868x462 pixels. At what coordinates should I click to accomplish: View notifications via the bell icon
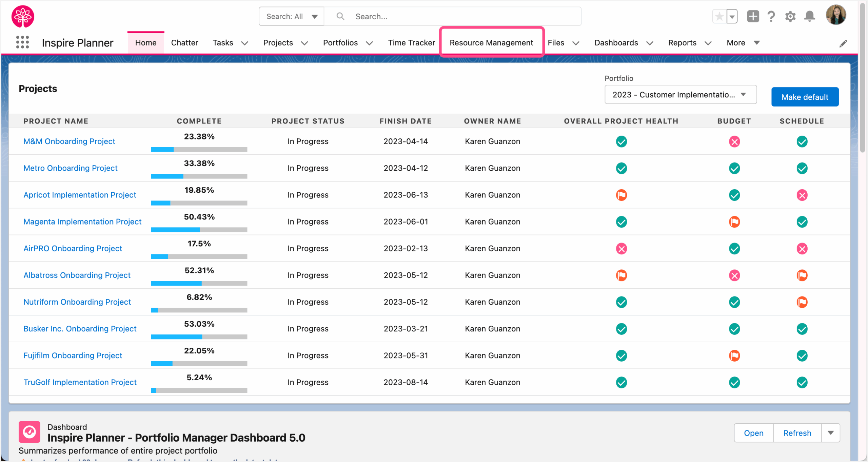click(x=810, y=16)
